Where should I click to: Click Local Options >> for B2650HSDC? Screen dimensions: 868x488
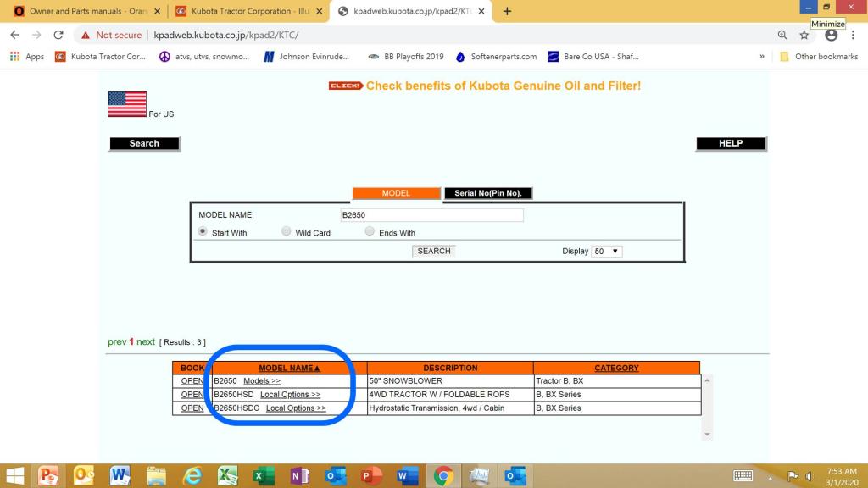296,408
